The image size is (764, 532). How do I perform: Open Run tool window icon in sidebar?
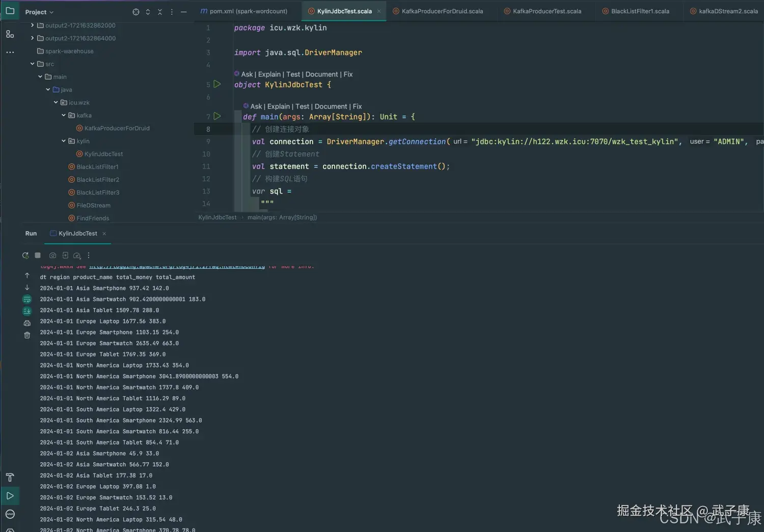(x=10, y=495)
